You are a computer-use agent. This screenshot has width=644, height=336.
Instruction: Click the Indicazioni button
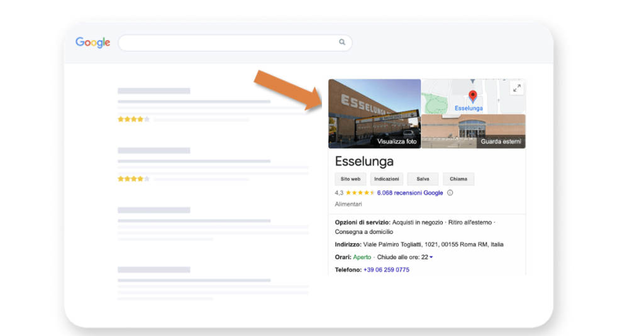[x=387, y=179]
